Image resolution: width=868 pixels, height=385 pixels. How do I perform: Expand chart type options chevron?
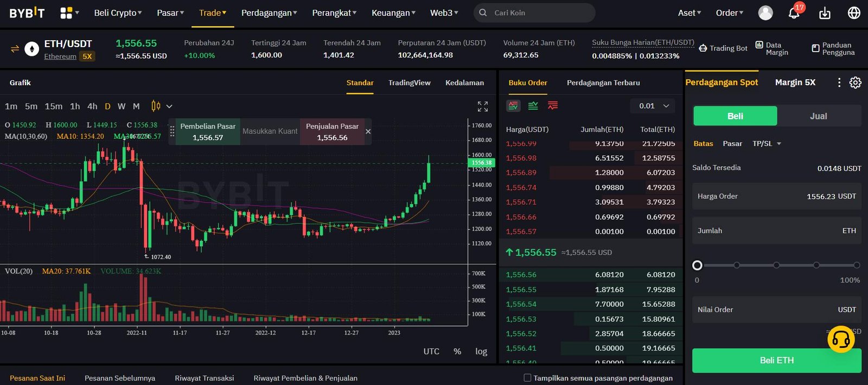click(x=169, y=106)
